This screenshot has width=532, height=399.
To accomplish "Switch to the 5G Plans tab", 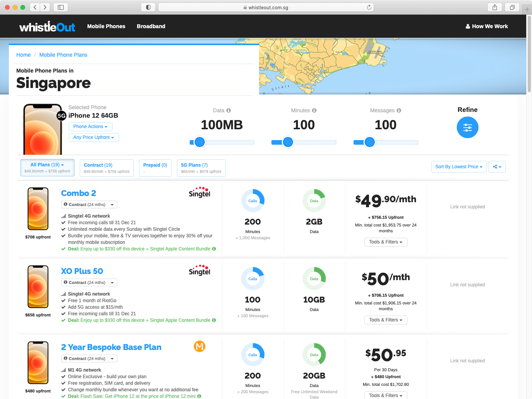I will click(x=201, y=168).
